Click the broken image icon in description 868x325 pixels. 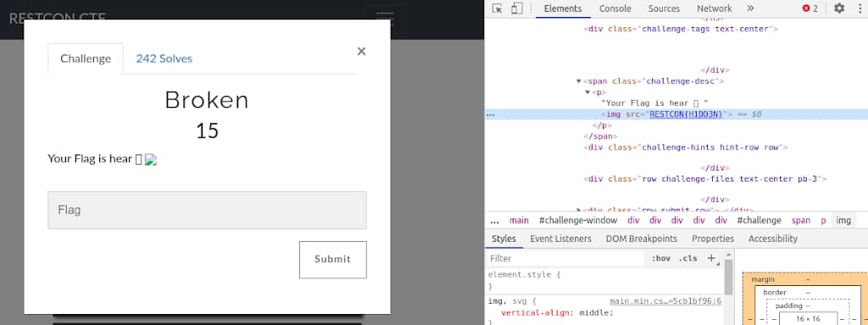pyautogui.click(x=151, y=160)
